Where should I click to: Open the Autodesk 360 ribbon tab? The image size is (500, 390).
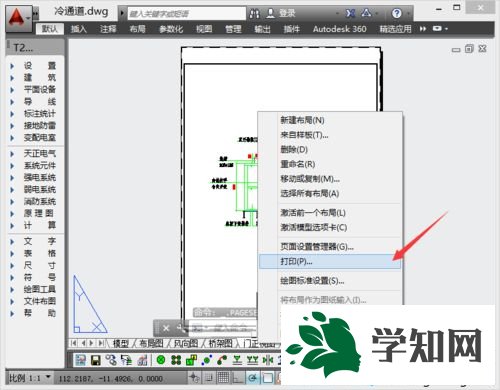click(339, 29)
